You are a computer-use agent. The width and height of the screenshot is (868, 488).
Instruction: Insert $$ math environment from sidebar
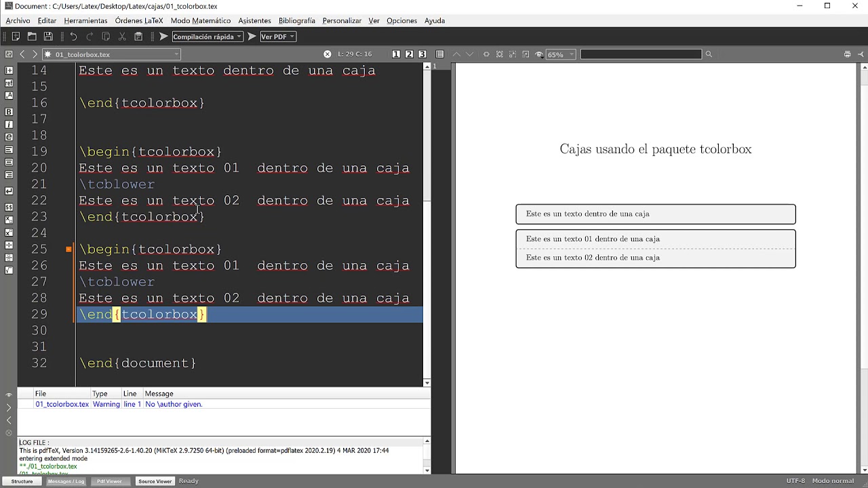tap(9, 207)
